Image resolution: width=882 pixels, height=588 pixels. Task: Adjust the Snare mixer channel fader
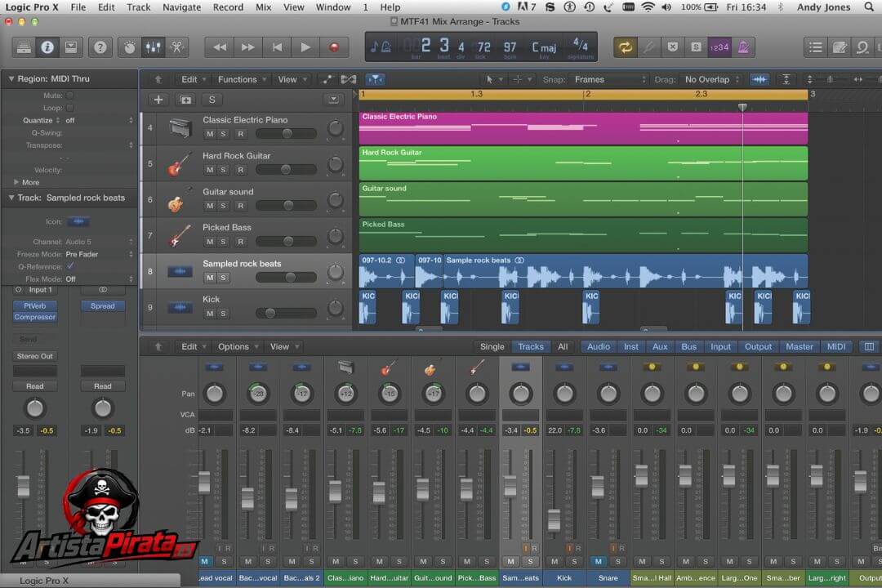tap(597, 486)
